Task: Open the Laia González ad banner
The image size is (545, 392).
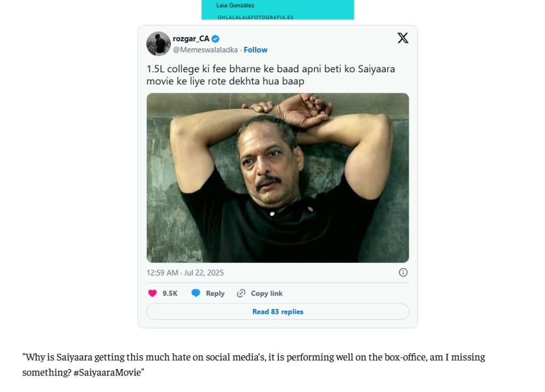Action: (x=277, y=7)
